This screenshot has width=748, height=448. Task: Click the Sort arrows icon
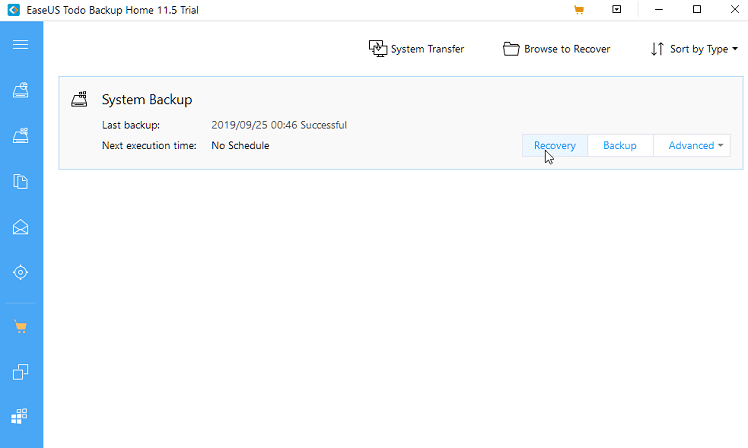point(657,49)
